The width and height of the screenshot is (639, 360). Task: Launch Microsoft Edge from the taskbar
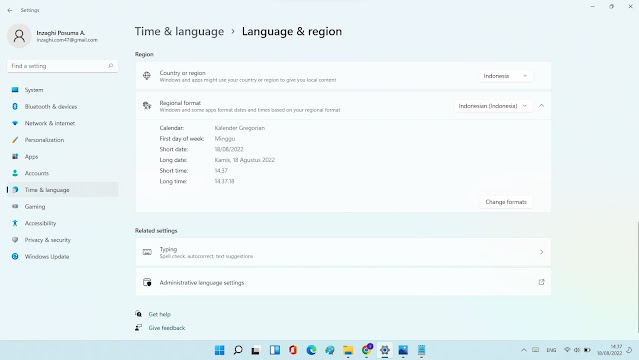point(311,350)
